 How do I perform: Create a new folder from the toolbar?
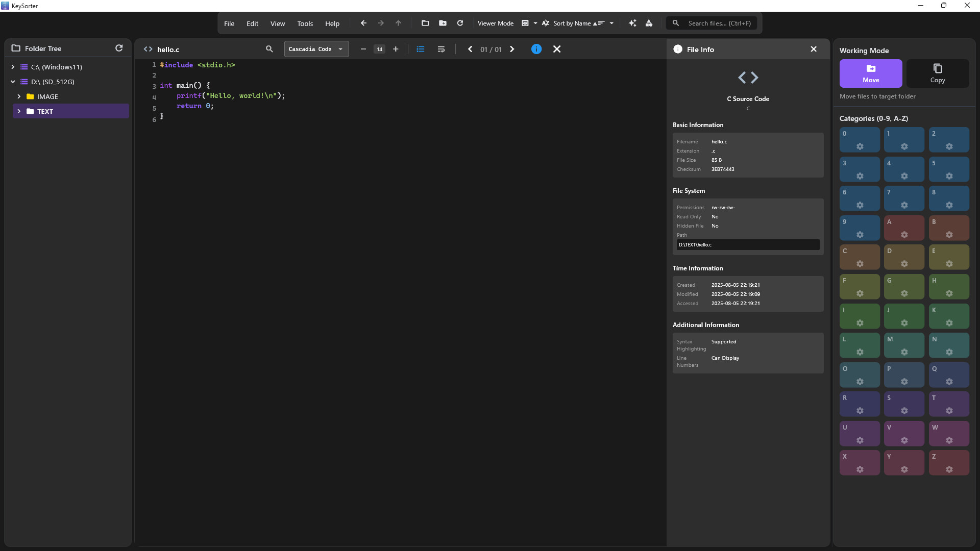click(x=443, y=23)
